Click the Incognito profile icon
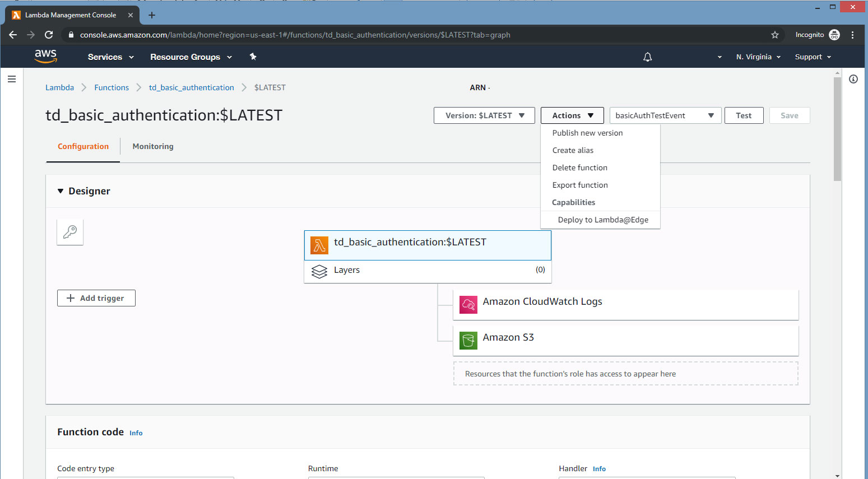Screen dimensions: 868x479 [834, 35]
